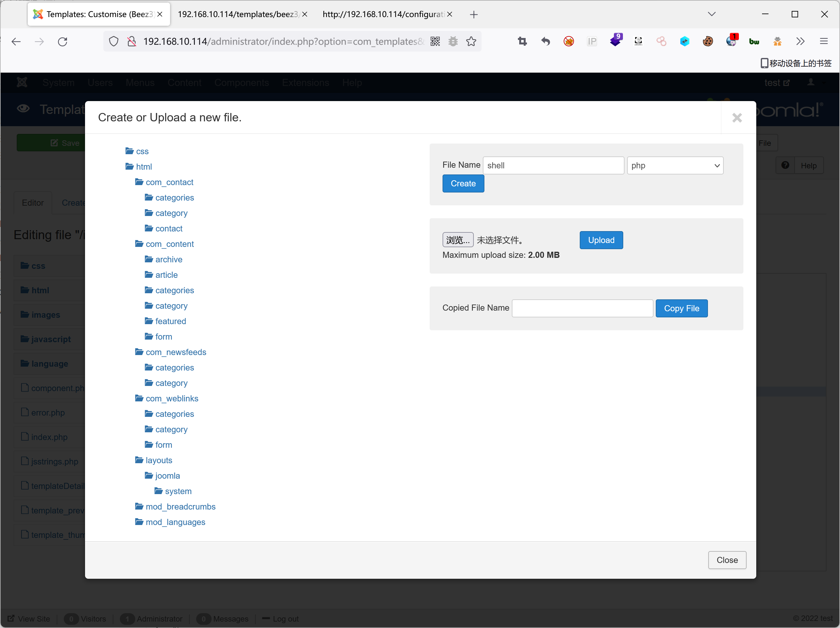
Task: Select the com_content folder in tree
Action: (x=169, y=244)
